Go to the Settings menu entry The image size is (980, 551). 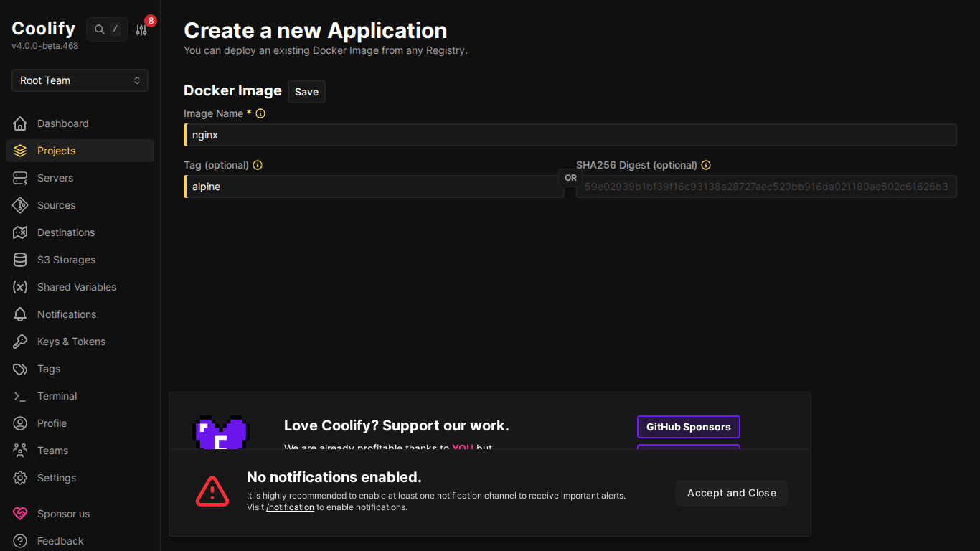(x=56, y=477)
